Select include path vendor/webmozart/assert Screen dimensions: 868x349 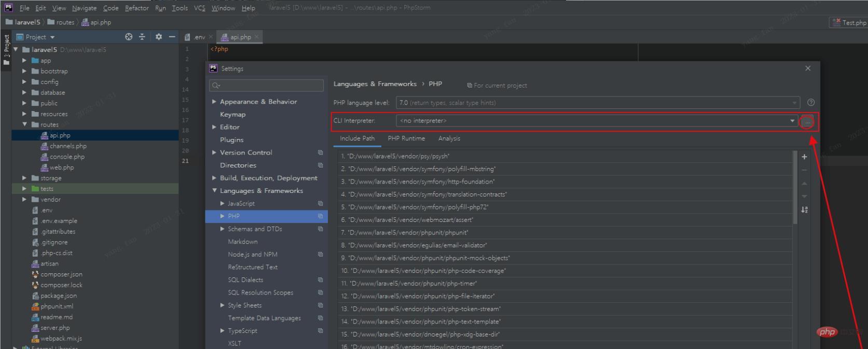[x=565, y=220]
